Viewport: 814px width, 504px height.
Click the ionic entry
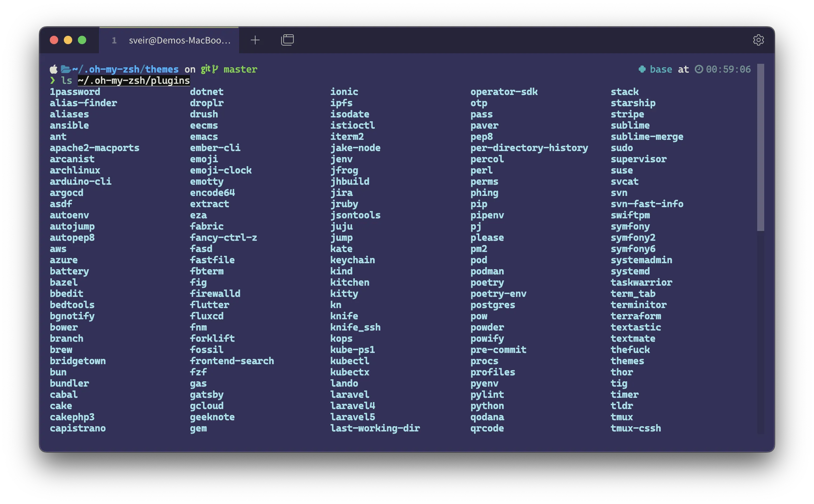pyautogui.click(x=344, y=91)
